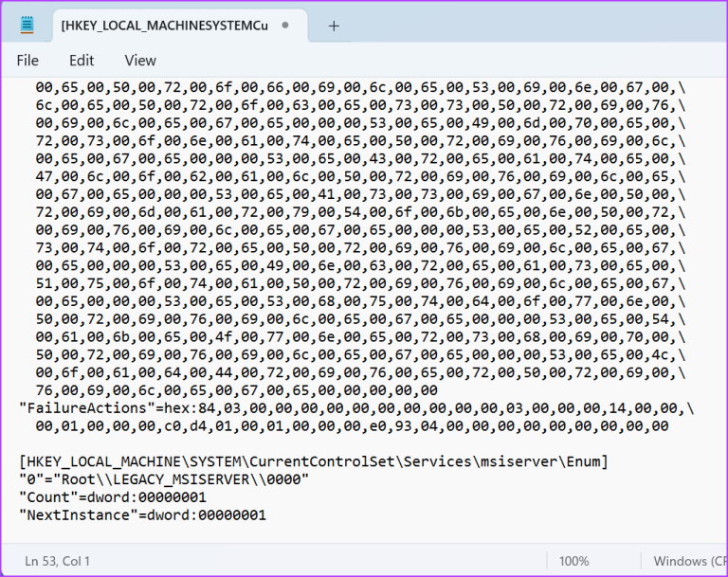The height and width of the screenshot is (577, 728).
Task: Click the line starting with 00,01,00,00,00,c0,d4
Action: coord(351,426)
